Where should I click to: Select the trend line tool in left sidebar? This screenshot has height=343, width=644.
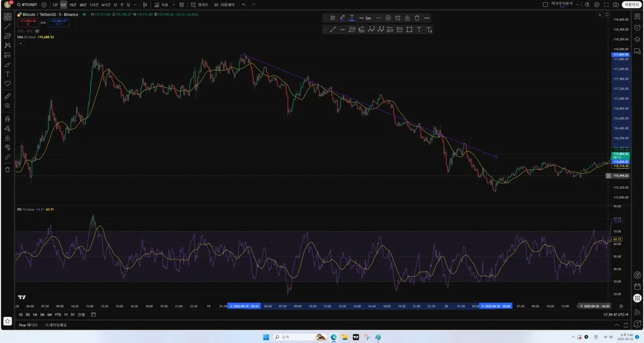tap(8, 26)
